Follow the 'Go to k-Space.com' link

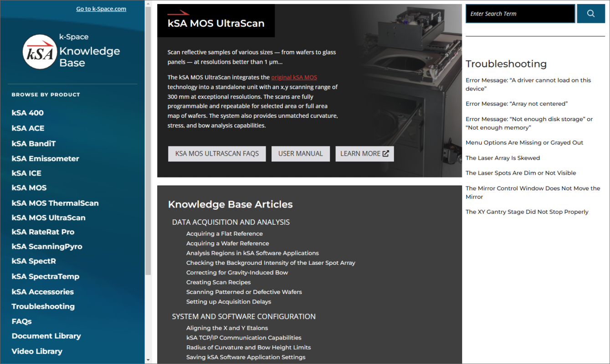click(x=101, y=8)
